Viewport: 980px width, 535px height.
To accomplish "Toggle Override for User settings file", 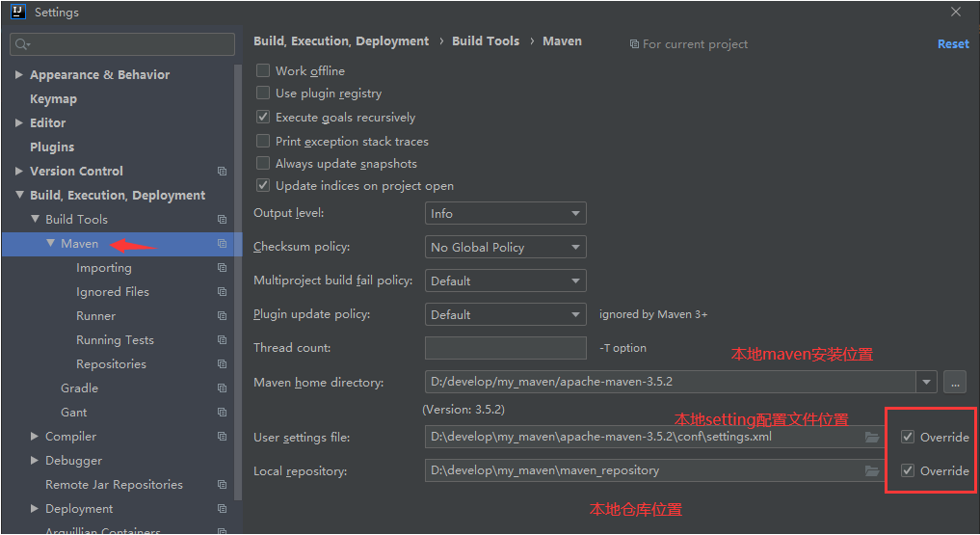I will [908, 437].
